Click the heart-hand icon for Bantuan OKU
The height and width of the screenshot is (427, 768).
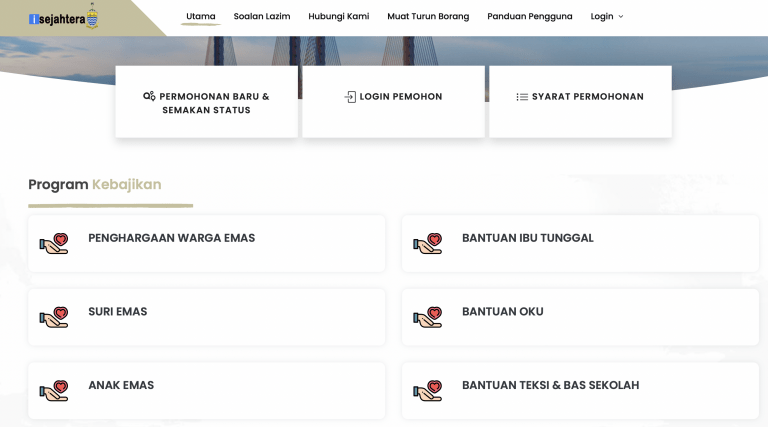428,317
